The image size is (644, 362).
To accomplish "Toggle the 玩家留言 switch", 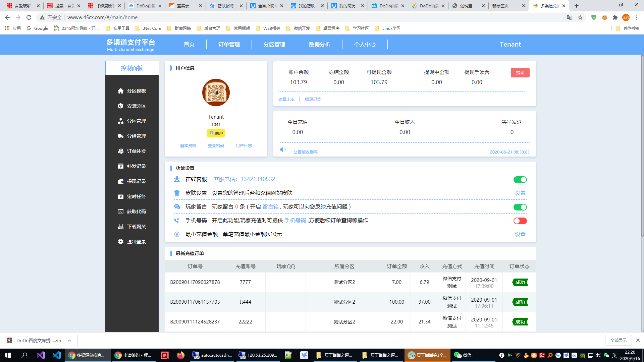I will click(x=520, y=207).
